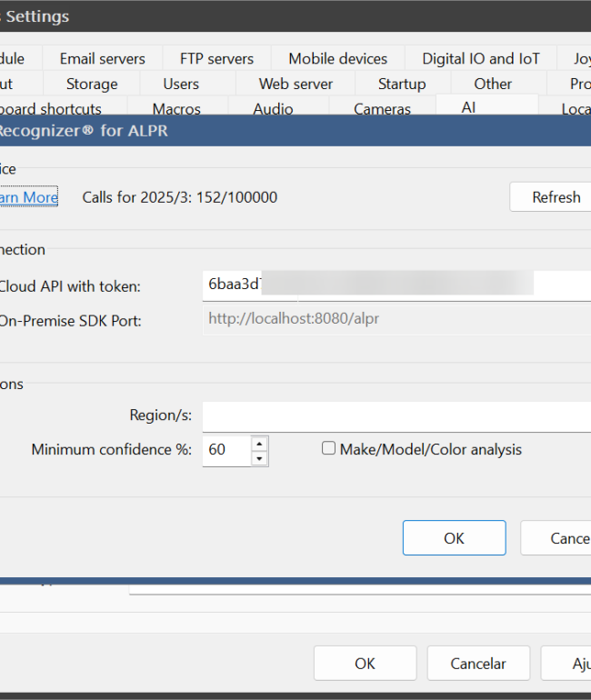Click the Calls for 2025/3 text
Image resolution: width=591 pixels, height=700 pixels.
tap(180, 197)
